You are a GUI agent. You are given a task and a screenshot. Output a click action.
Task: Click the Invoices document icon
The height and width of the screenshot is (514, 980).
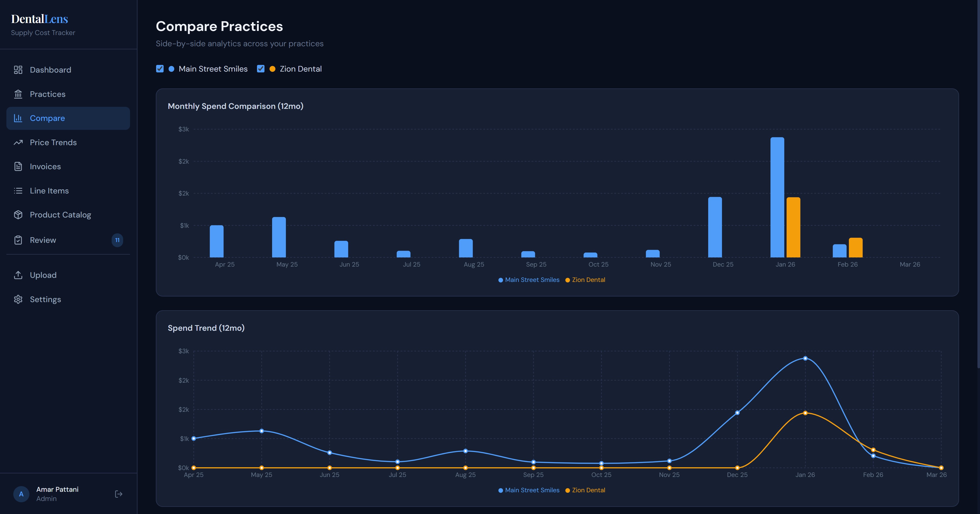18,166
